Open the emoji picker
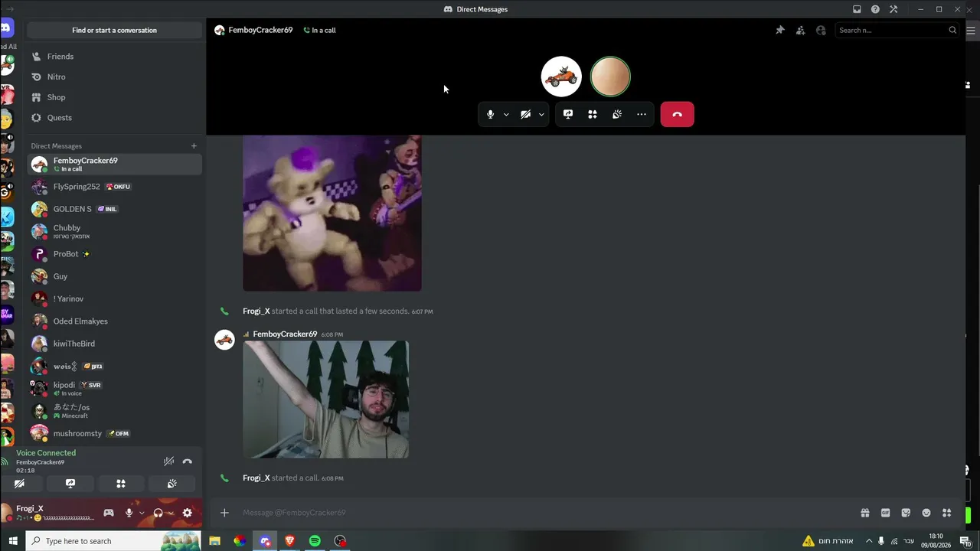 coord(926,513)
